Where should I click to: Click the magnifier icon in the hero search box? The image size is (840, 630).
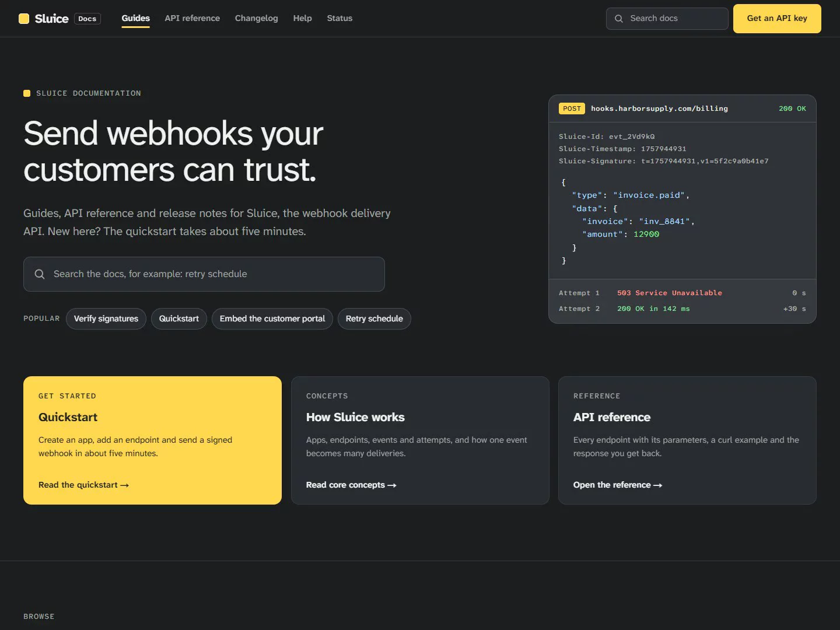[40, 274]
